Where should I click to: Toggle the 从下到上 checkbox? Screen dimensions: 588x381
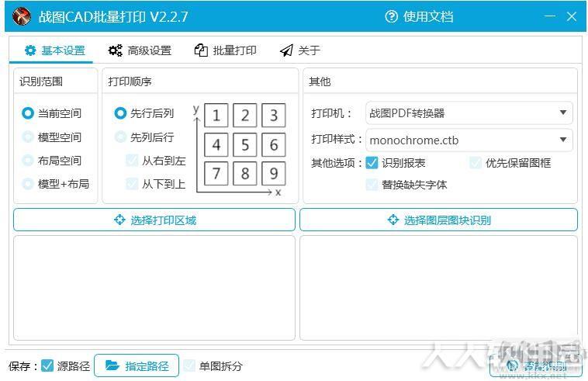[x=132, y=184]
